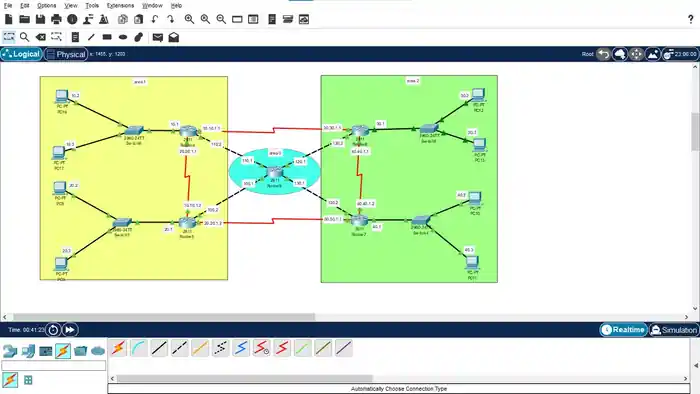The image size is (700, 394).
Task: Add a Simple PDU closed envelope
Action: [158, 37]
